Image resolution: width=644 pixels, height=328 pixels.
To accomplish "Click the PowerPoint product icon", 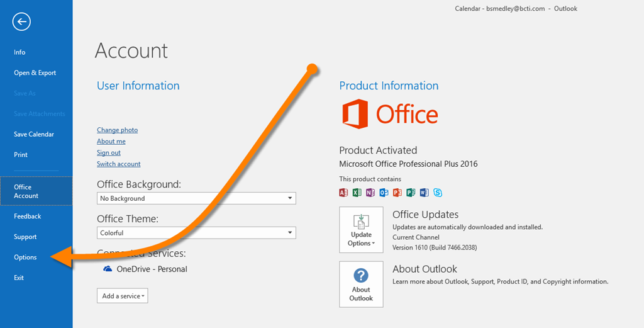I will point(397,193).
